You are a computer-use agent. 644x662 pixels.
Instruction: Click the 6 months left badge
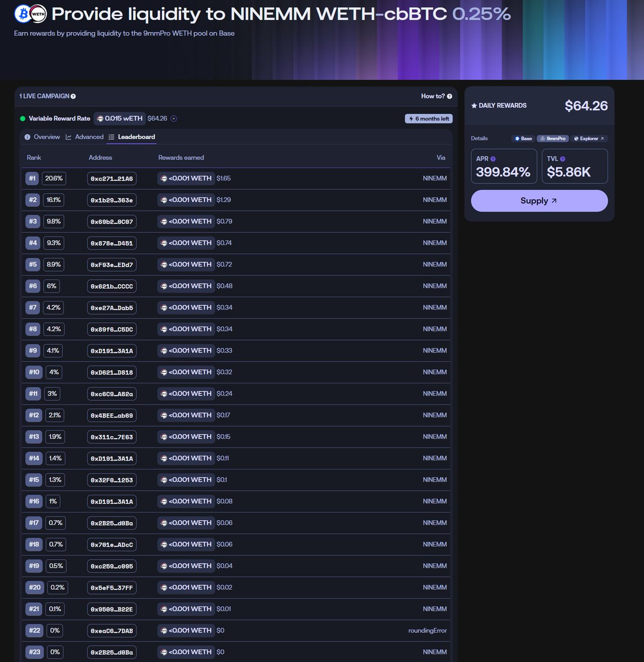(x=428, y=119)
